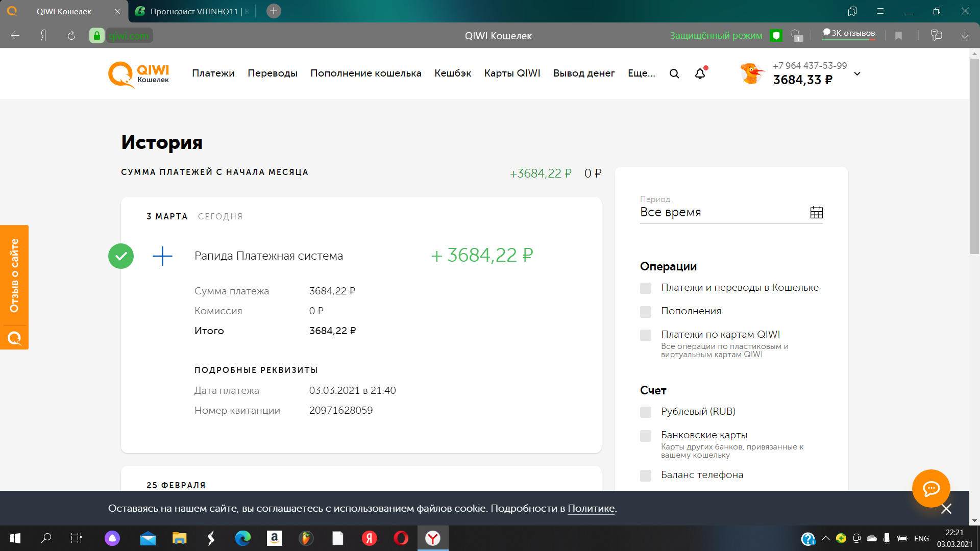Viewport: 980px width, 551px height.
Task: Open File Explorer from taskbar
Action: (x=179, y=538)
